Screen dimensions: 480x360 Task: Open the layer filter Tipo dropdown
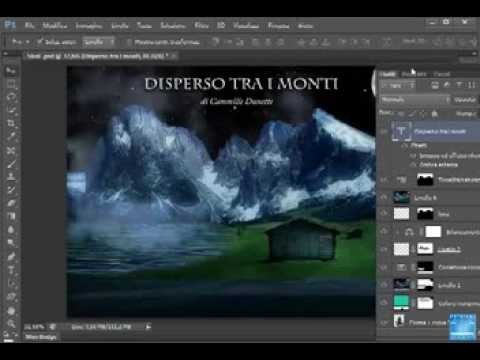coord(399,86)
